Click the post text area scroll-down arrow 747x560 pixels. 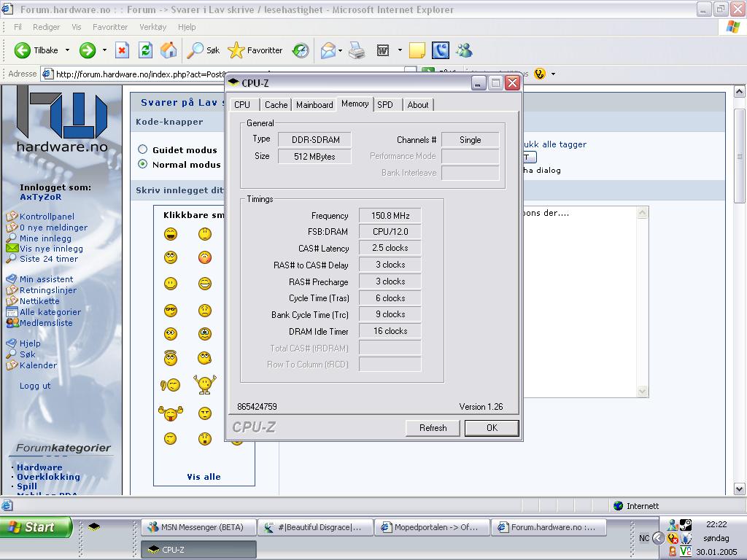pyautogui.click(x=642, y=391)
